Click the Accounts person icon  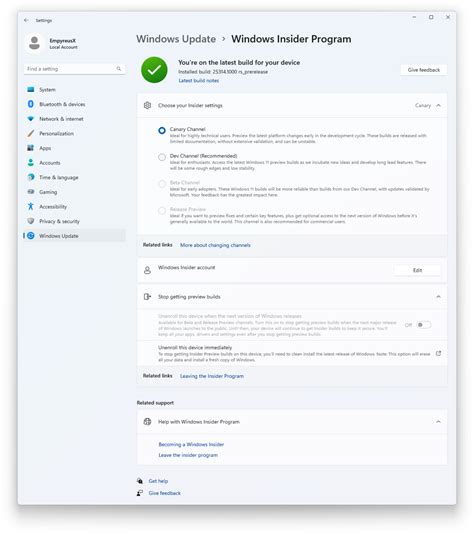pyautogui.click(x=31, y=163)
